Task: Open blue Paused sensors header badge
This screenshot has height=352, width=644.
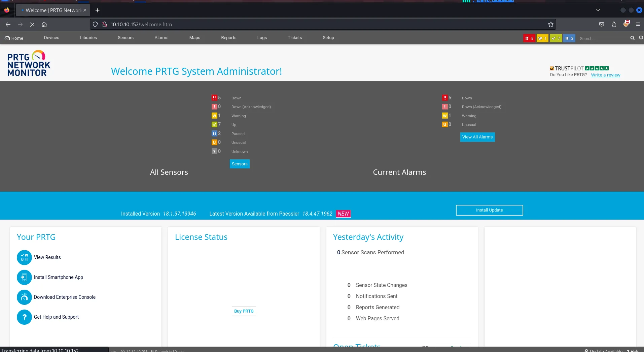Action: (569, 38)
